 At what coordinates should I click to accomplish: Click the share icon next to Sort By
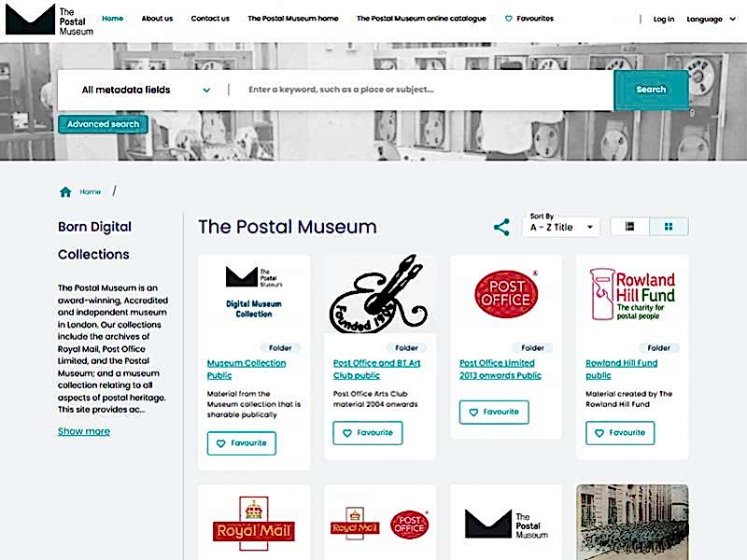501,227
